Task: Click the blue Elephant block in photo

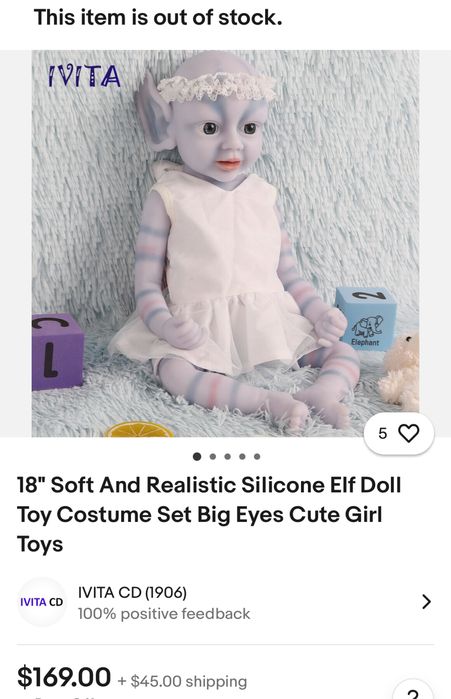Action: [x=366, y=318]
